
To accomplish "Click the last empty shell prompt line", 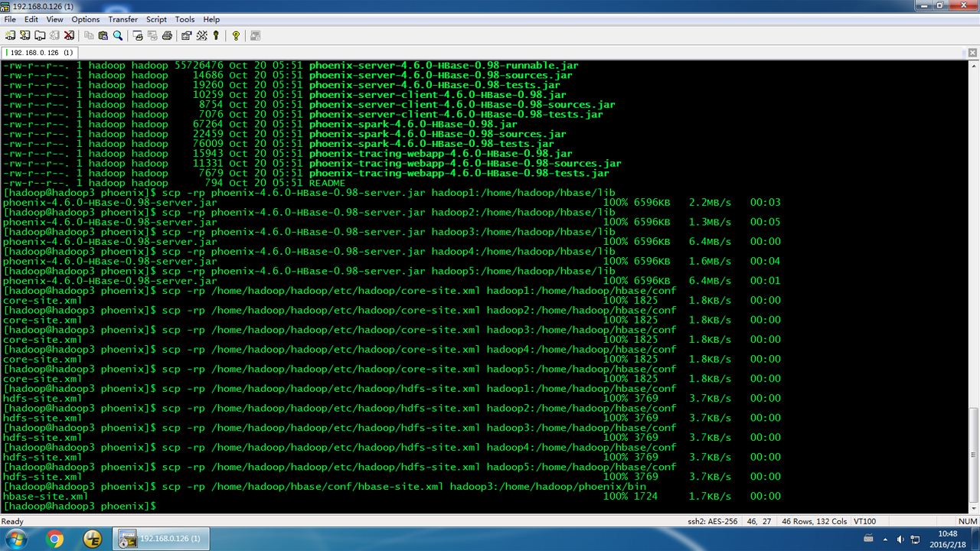I will coord(80,507).
